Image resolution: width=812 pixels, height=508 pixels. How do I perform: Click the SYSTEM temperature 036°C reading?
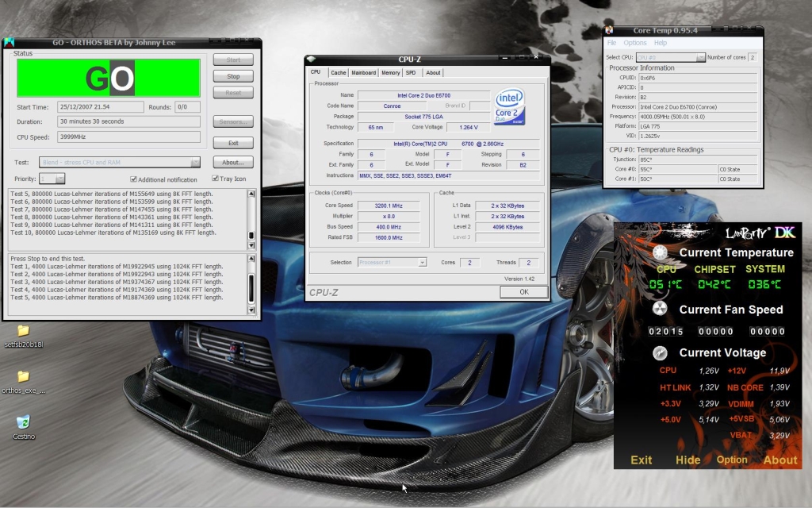pyautogui.click(x=764, y=285)
